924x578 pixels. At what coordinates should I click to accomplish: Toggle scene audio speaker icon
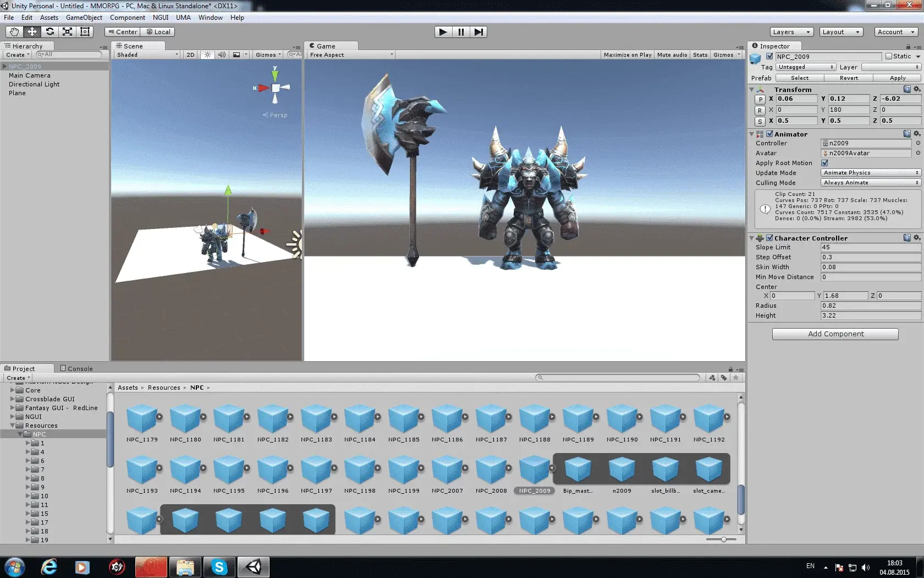pos(222,54)
